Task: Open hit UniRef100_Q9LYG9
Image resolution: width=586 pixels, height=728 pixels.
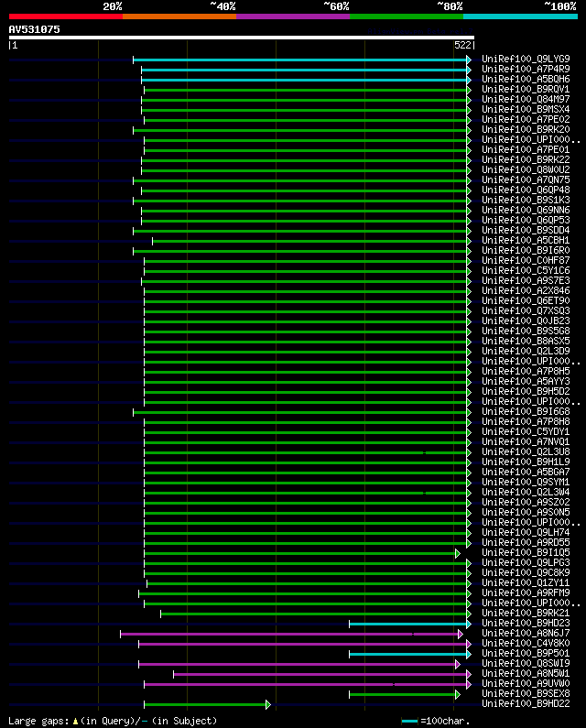Action: click(x=526, y=59)
